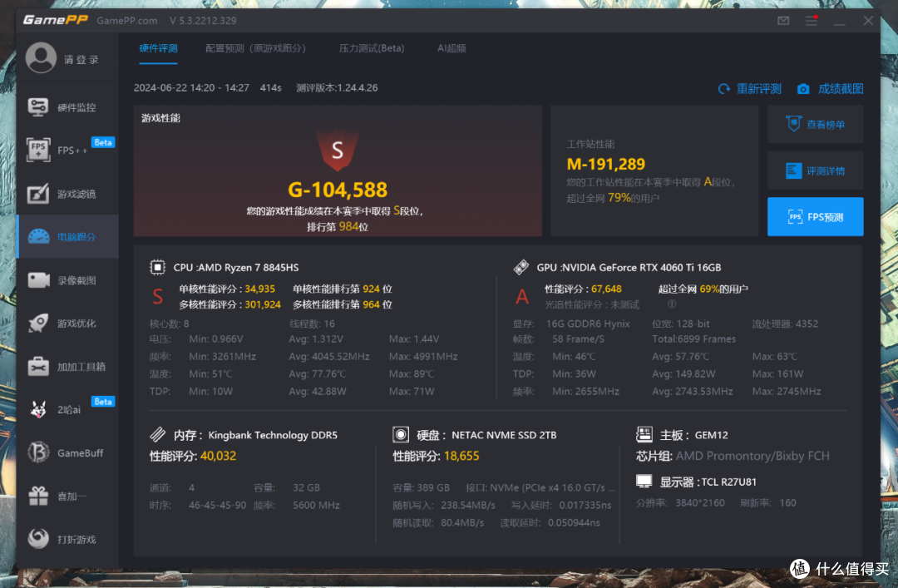Open 打折游戏 discounted games in sidebar
898x588 pixels.
[67, 539]
